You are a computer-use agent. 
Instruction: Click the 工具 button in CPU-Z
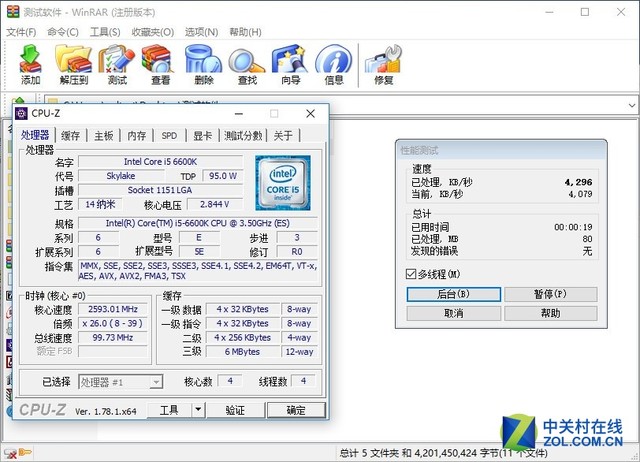coord(169,410)
